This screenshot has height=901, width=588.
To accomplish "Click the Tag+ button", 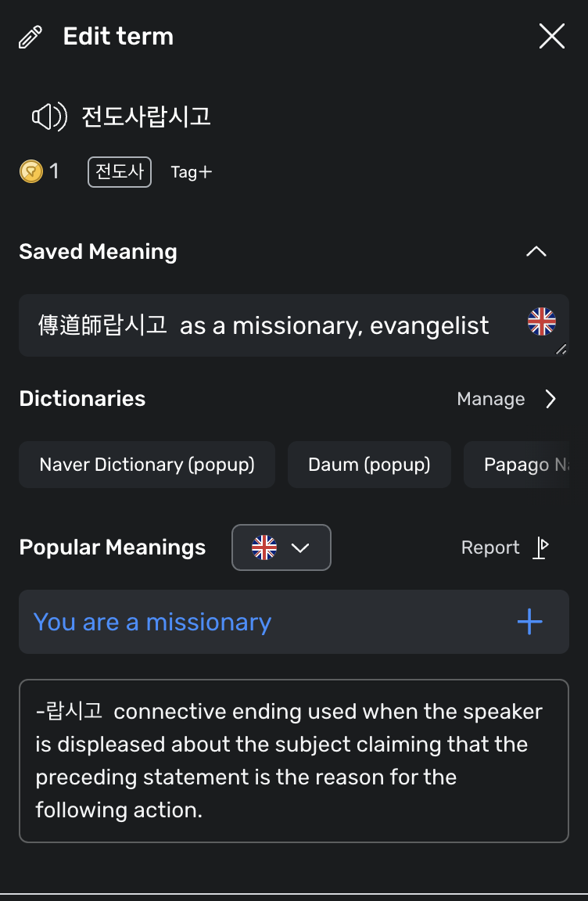I will coord(192,172).
